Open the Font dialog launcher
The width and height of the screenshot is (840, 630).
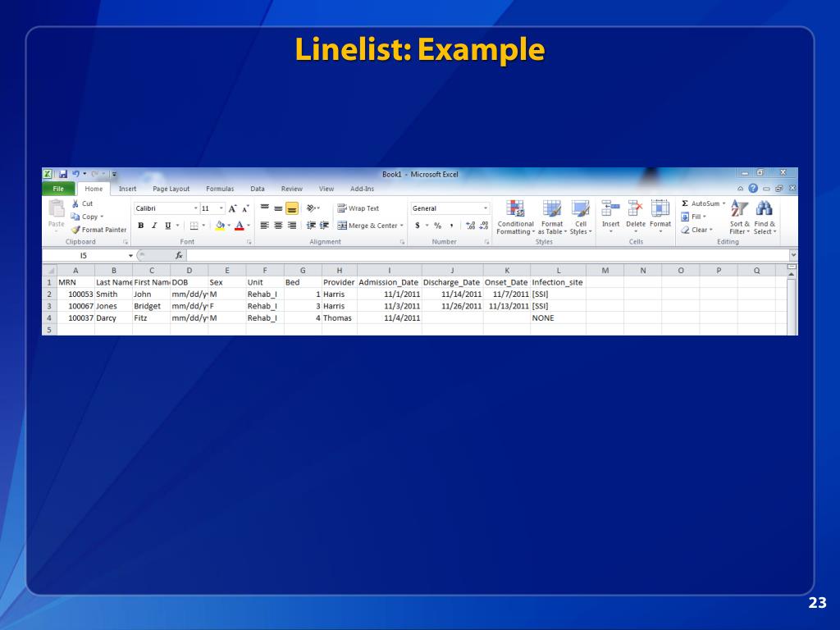pos(249,242)
